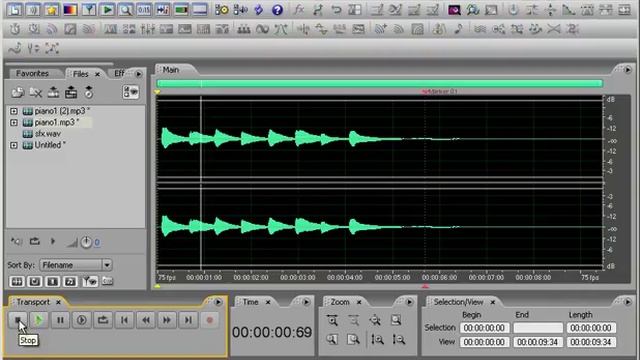Image resolution: width=640 pixels, height=360 pixels.
Task: Click the preview volume knob in Files panel
Action: tap(86, 242)
